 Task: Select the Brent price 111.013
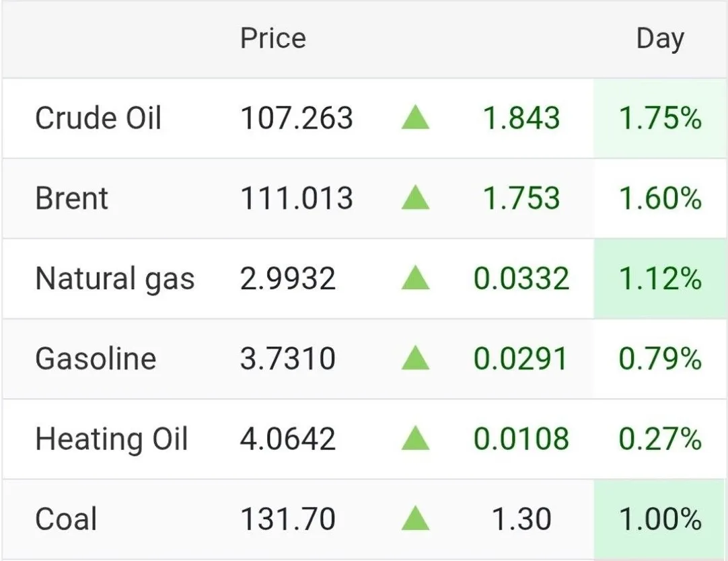click(x=296, y=198)
